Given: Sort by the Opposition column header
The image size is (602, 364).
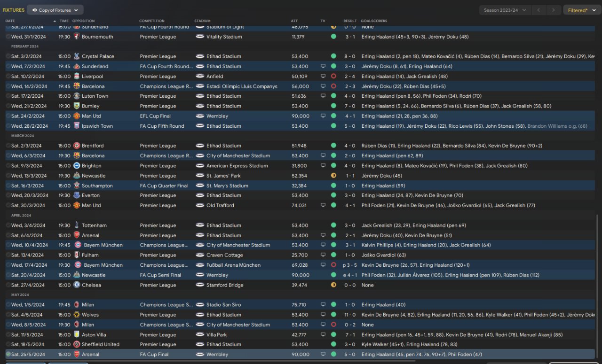Looking at the screenshot, I should coord(83,21).
